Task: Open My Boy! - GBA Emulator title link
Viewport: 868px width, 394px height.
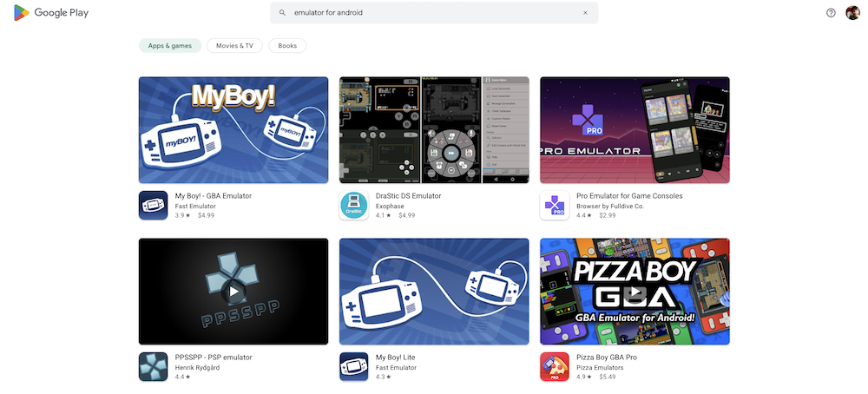Action: click(x=214, y=196)
